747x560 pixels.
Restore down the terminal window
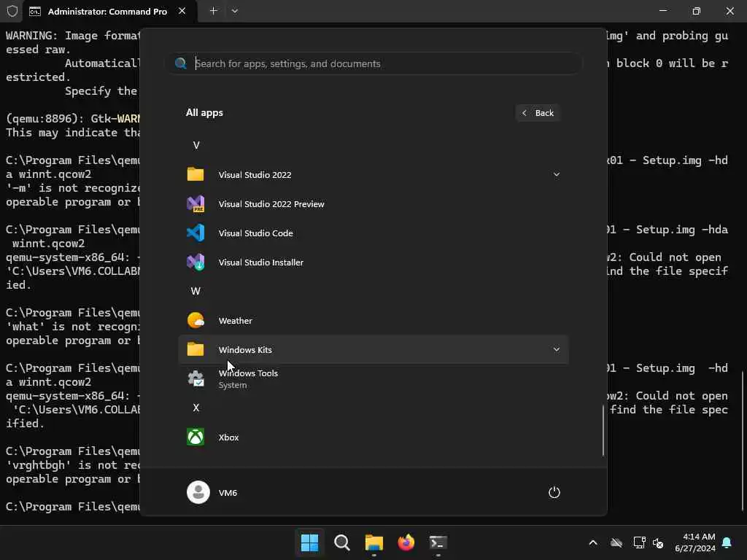[697, 11]
